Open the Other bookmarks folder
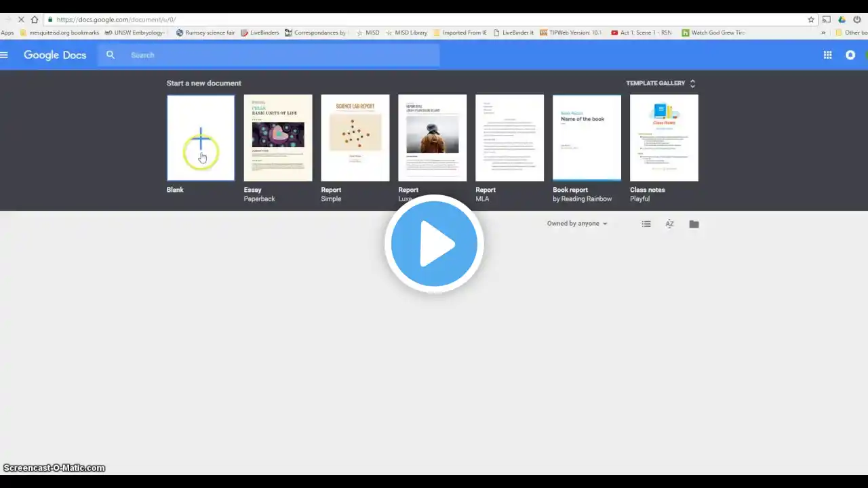The image size is (868, 488). click(852, 33)
